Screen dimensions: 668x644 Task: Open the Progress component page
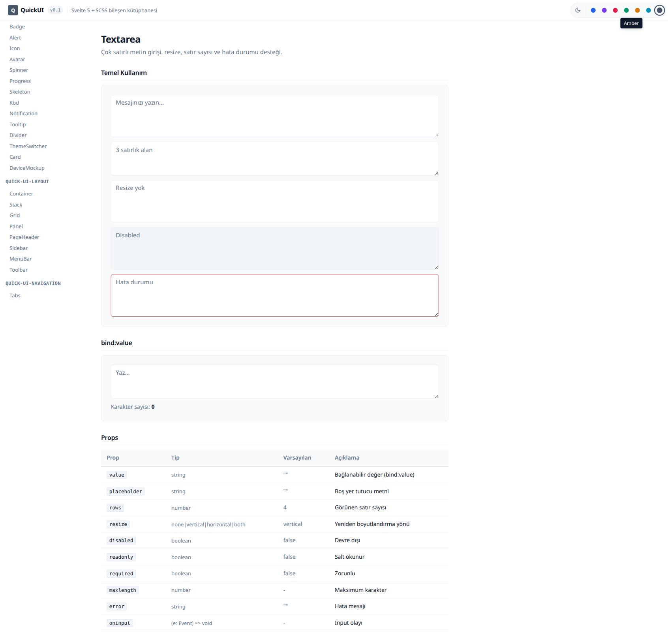click(20, 81)
